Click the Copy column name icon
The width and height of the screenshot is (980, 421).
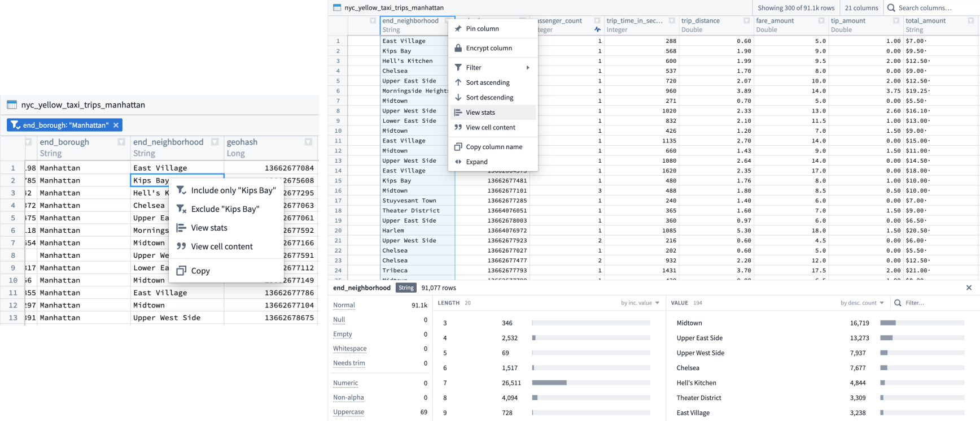click(x=458, y=147)
